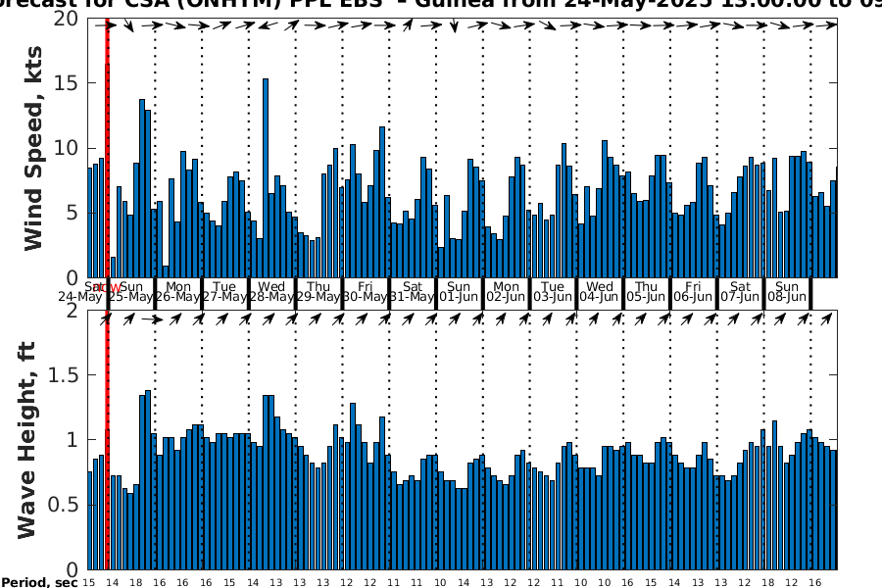Click the tallest wind speed bar on 28-May
Viewport: 882px width, 588px height.
point(266,178)
